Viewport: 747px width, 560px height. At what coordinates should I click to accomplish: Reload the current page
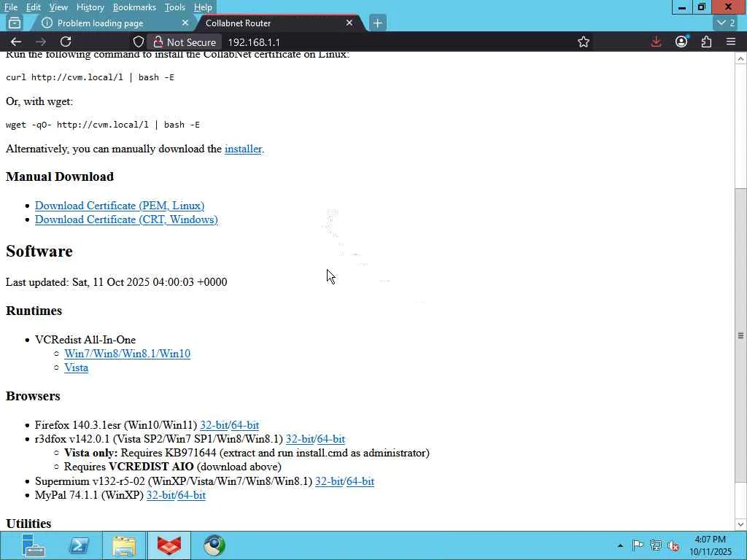click(x=66, y=42)
